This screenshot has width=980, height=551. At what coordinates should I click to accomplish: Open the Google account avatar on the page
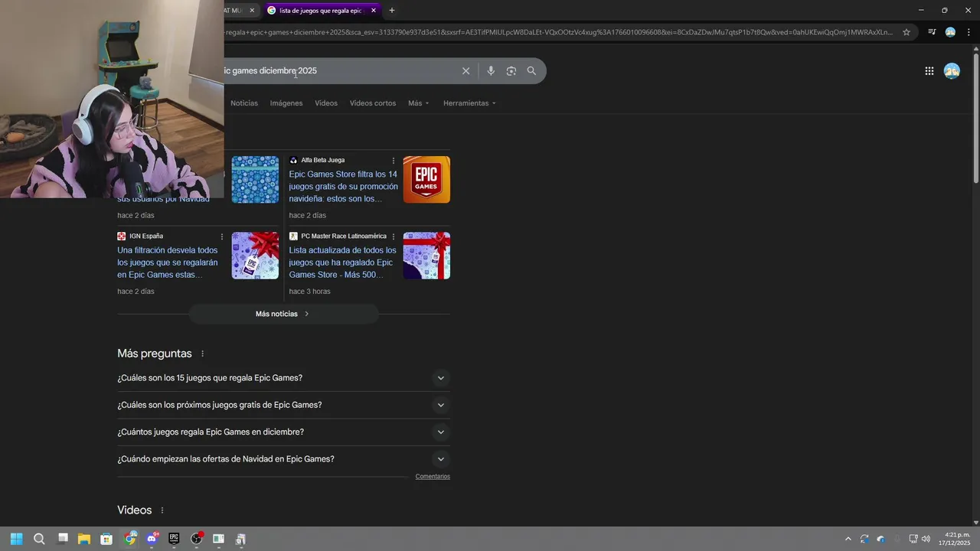(952, 71)
